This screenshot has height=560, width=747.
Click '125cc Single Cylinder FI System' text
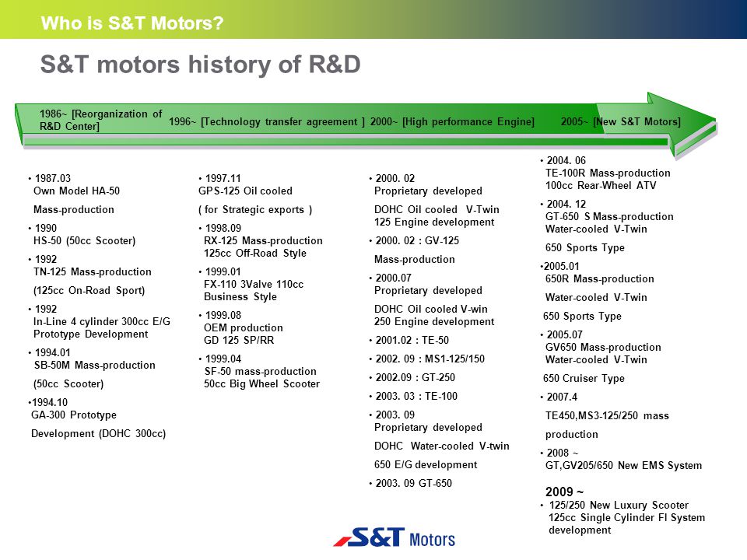click(x=626, y=518)
